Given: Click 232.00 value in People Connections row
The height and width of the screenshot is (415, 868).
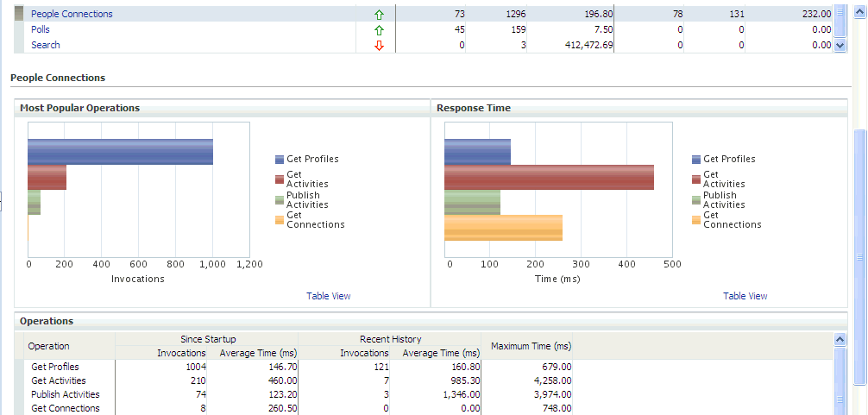Looking at the screenshot, I should (x=816, y=15).
